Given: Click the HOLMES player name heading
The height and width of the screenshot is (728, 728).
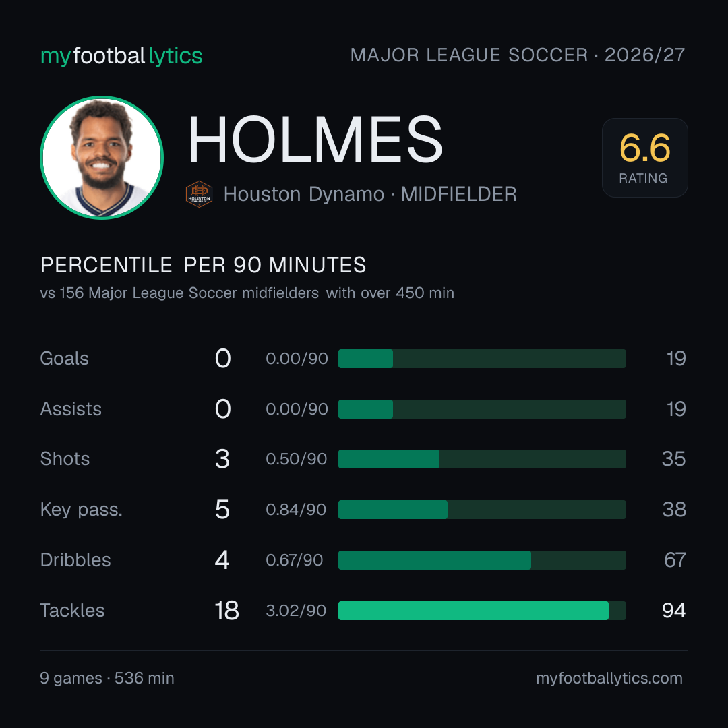Looking at the screenshot, I should point(315,140).
